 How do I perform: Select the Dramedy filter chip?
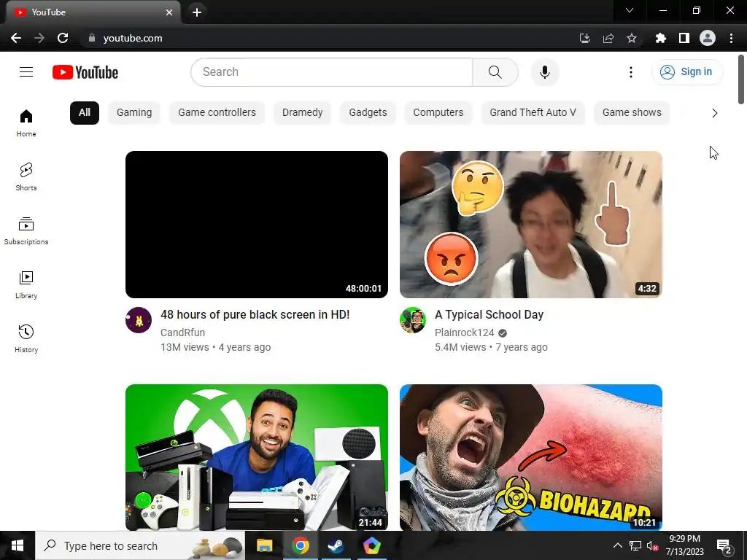[x=302, y=113]
